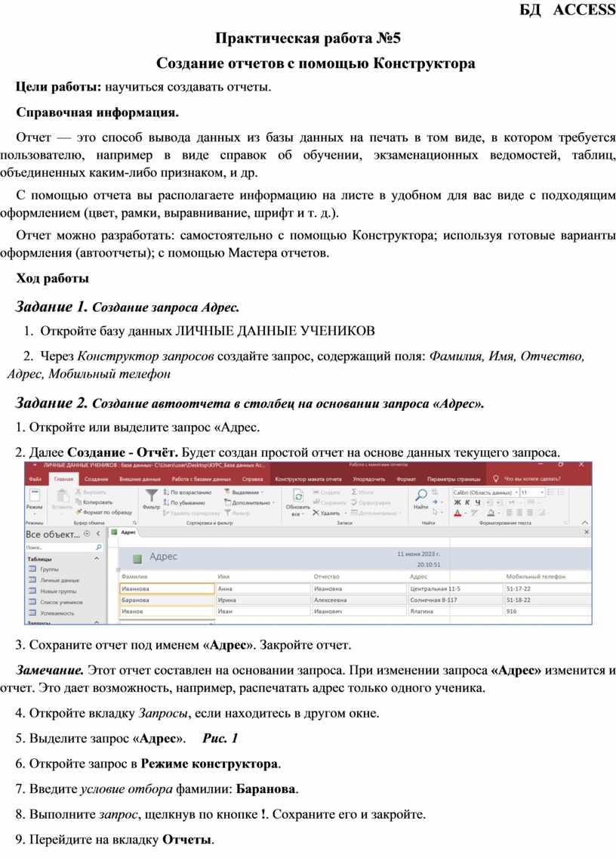Switch to the Внешние данные tab
Image resolution: width=616 pixels, height=858 pixels.
140,479
